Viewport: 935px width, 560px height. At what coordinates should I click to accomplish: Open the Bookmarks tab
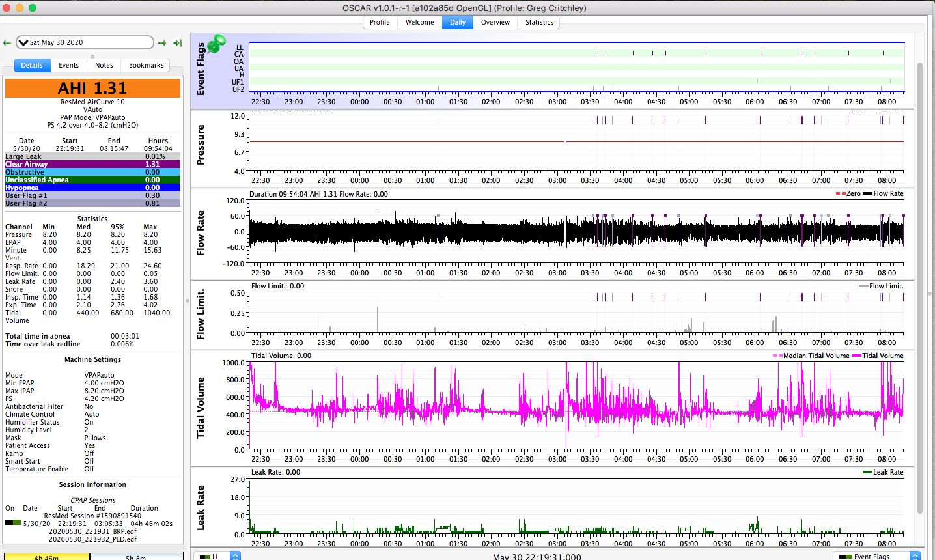click(146, 65)
